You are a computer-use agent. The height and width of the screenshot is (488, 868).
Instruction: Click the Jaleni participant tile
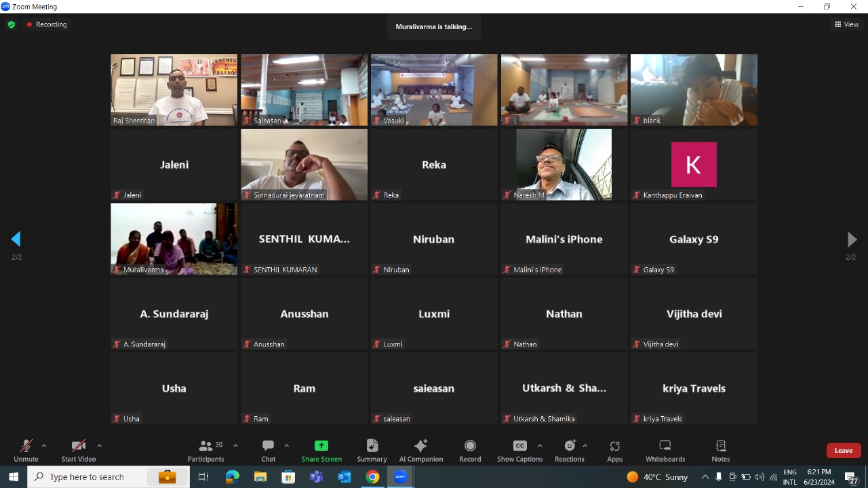point(174,165)
